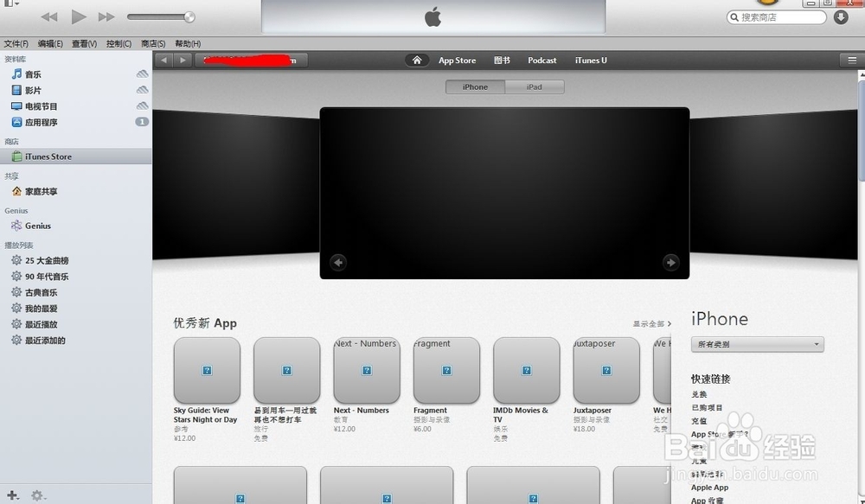The height and width of the screenshot is (504, 865).
Task: Open the Fragment app icon
Action: (447, 370)
